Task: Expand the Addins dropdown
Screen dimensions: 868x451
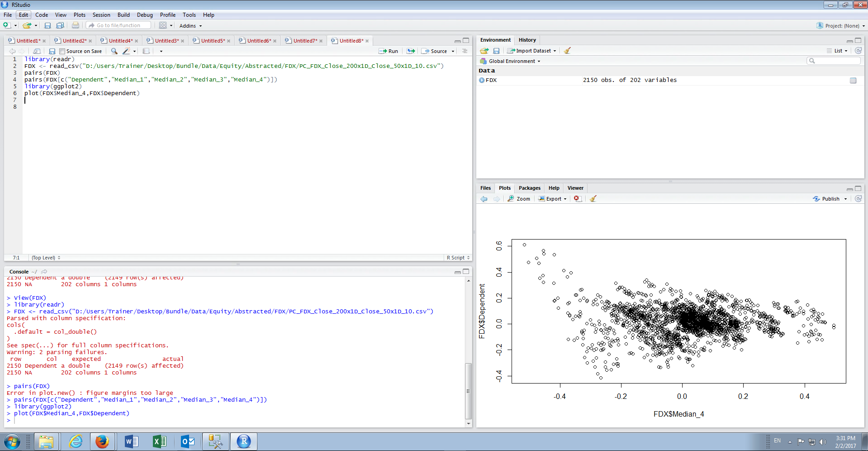Action: (x=190, y=26)
